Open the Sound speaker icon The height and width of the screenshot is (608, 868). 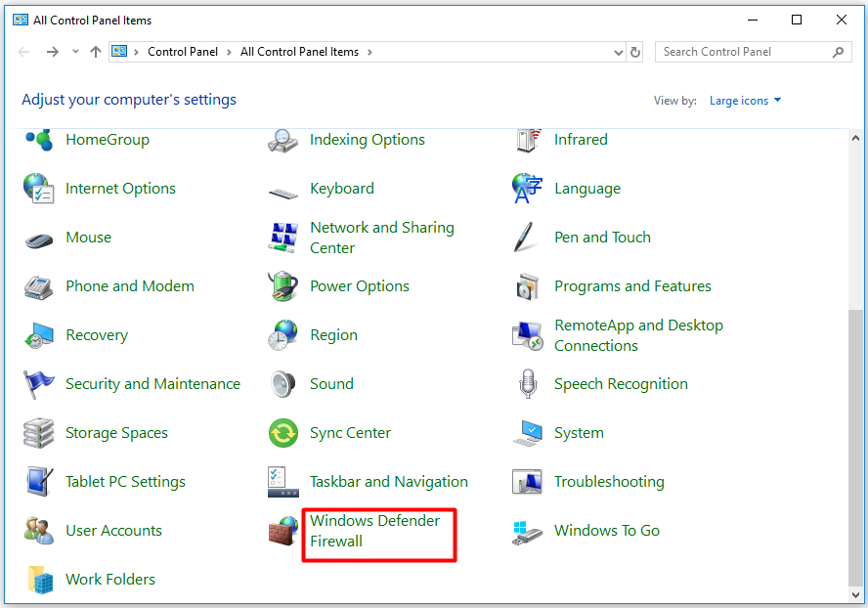pyautogui.click(x=282, y=384)
